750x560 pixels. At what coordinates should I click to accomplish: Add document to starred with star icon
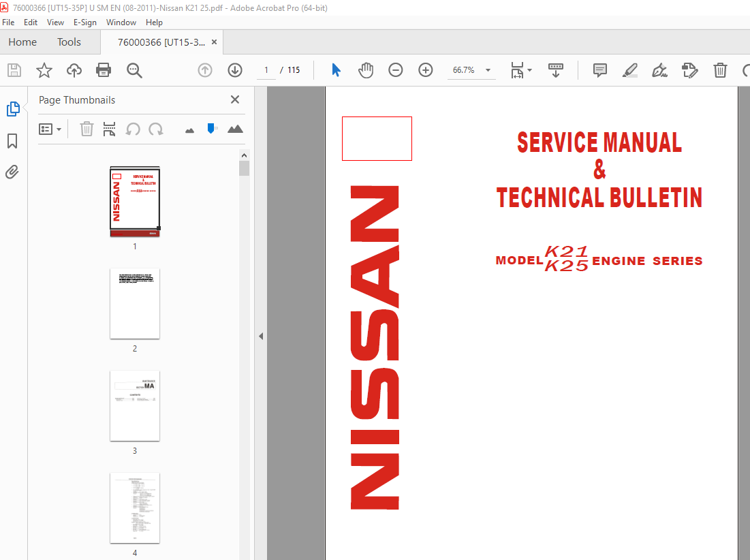tap(44, 70)
